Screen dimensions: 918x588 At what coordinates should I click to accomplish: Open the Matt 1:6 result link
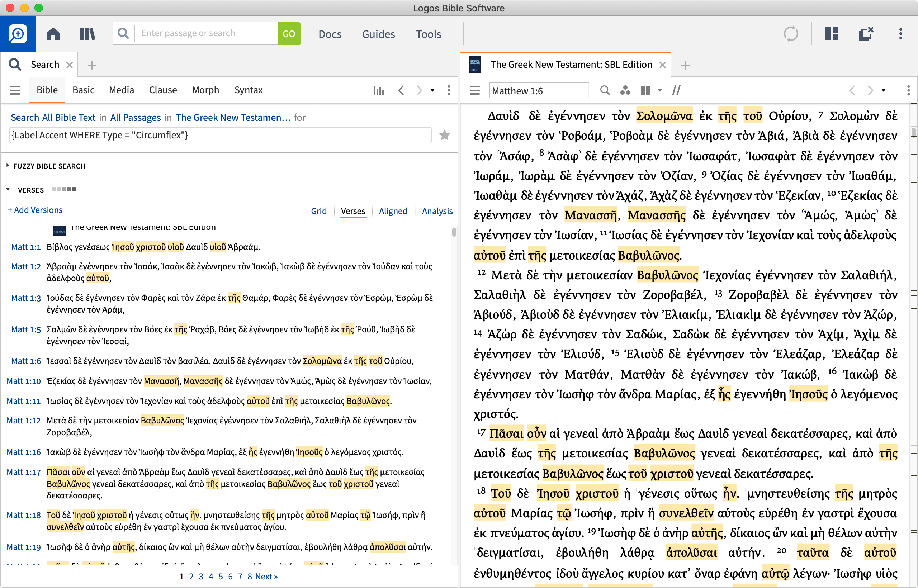(26, 361)
